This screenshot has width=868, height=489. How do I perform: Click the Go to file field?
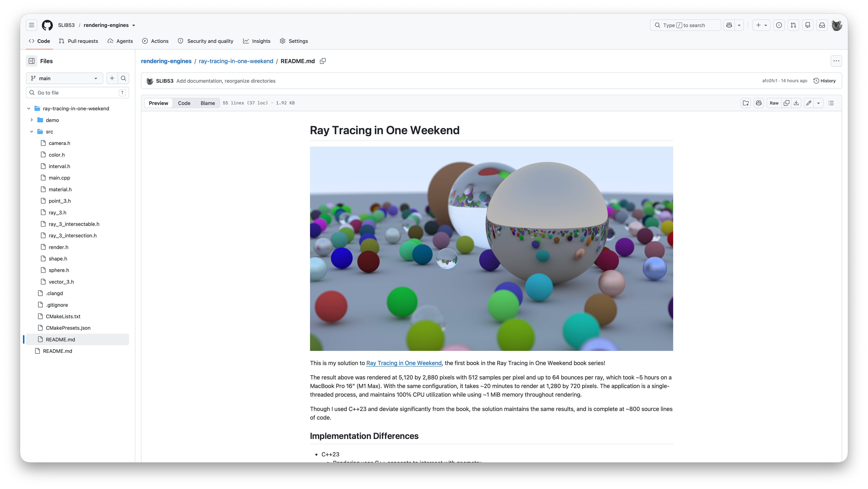tap(78, 93)
